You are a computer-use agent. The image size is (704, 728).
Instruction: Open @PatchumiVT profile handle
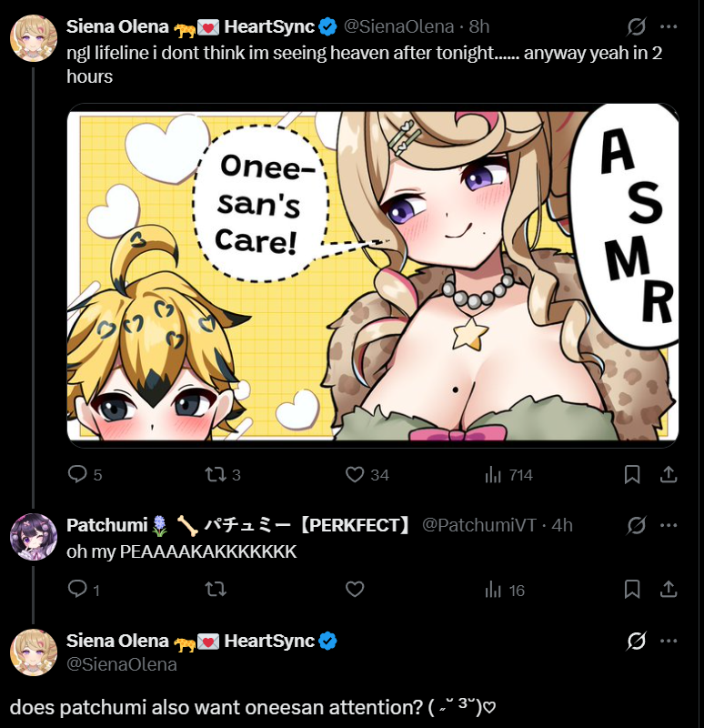click(479, 525)
